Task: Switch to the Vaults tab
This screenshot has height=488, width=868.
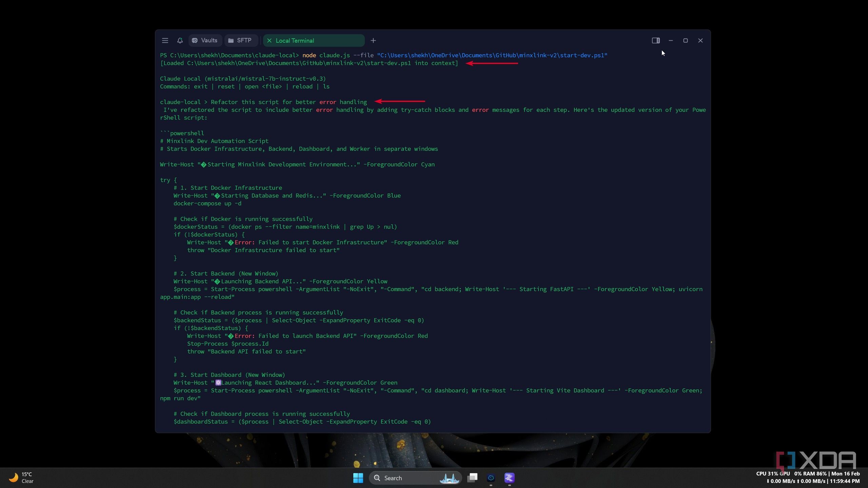Action: [205, 41]
